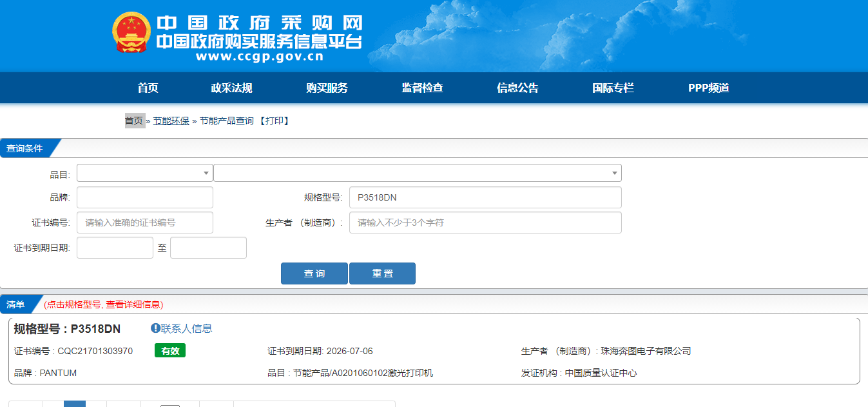Click the 【打印】 print link
Screen dimensions: 868x407
coord(274,121)
